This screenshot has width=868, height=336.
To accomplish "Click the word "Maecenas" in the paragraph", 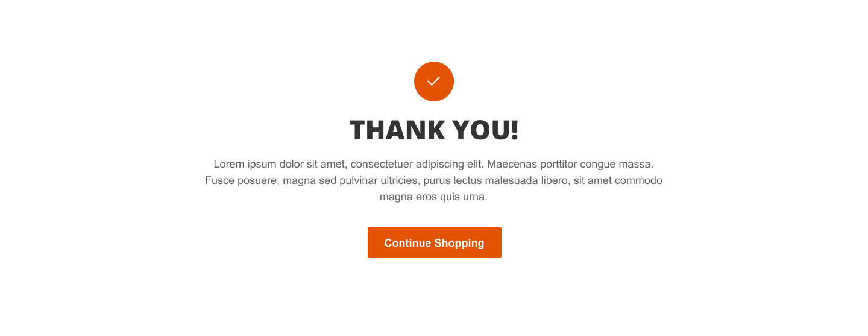I will pyautogui.click(x=511, y=164).
